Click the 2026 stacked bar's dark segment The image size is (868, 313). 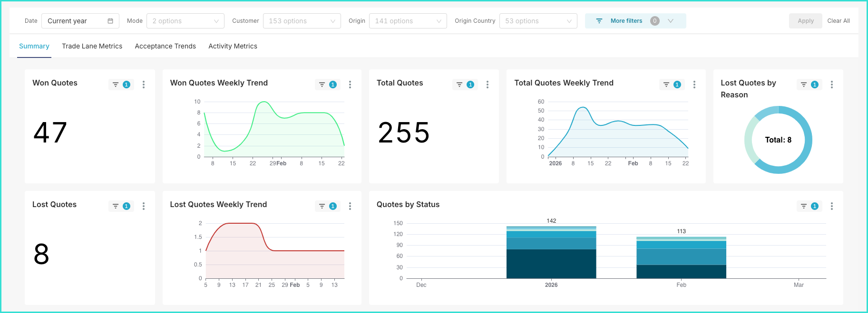coord(551,264)
